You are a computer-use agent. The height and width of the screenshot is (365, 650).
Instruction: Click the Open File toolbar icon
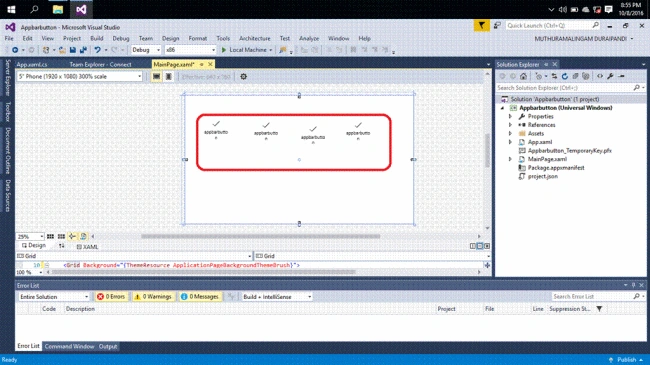point(62,50)
